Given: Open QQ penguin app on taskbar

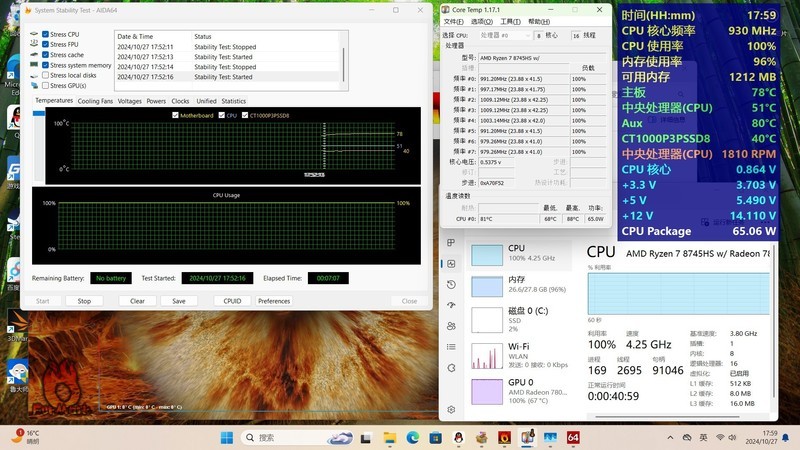Looking at the screenshot, I should point(458,438).
